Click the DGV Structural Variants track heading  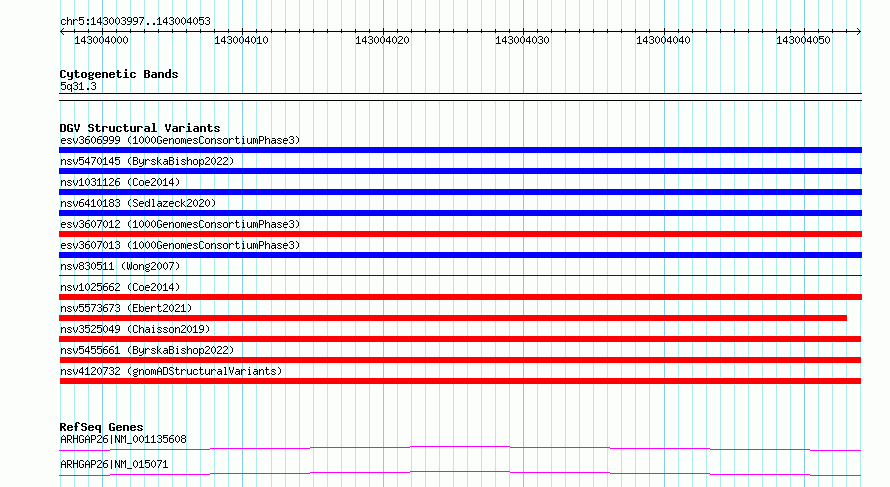point(140,128)
